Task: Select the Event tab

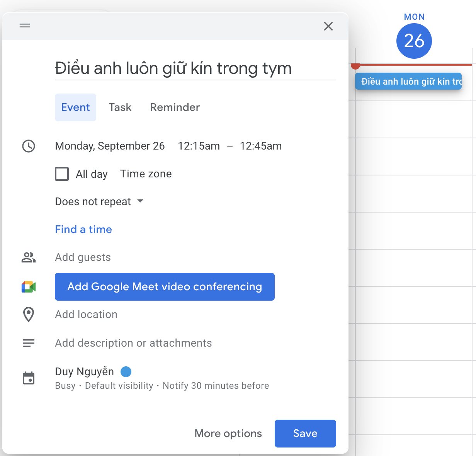Action: point(75,107)
